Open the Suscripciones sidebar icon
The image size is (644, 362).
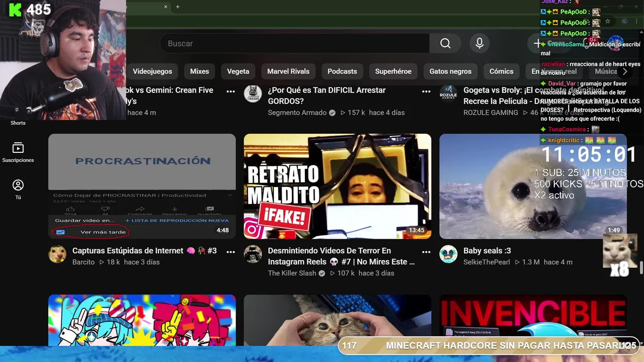[x=18, y=153]
